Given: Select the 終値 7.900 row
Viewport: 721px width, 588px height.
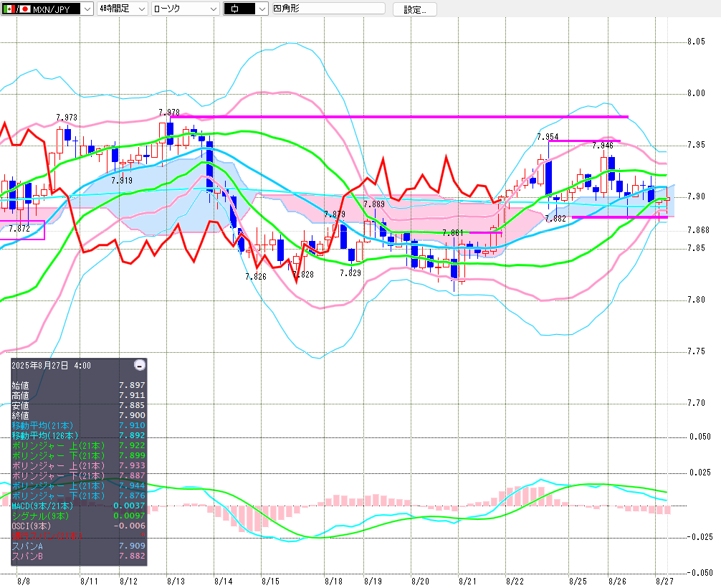Looking at the screenshot, I should pos(78,415).
